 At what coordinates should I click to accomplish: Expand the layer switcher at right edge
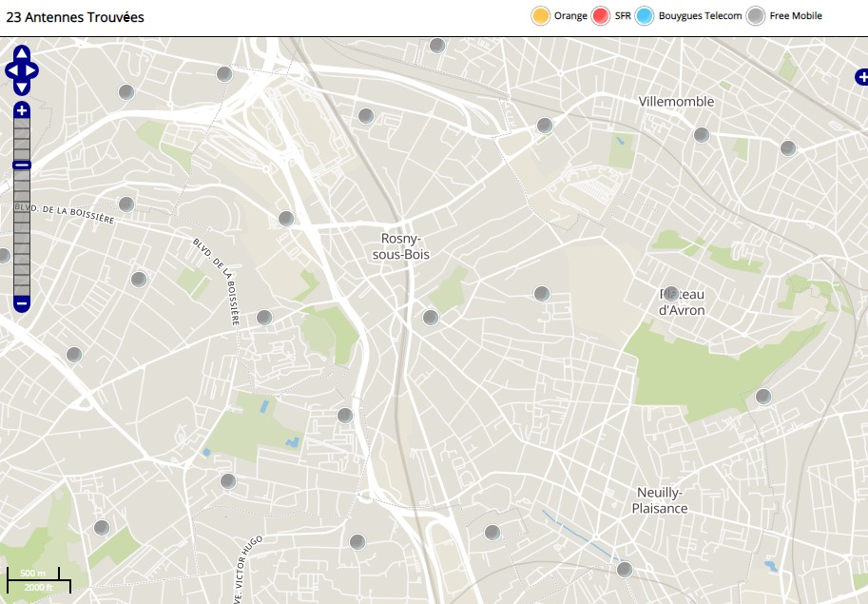click(861, 77)
